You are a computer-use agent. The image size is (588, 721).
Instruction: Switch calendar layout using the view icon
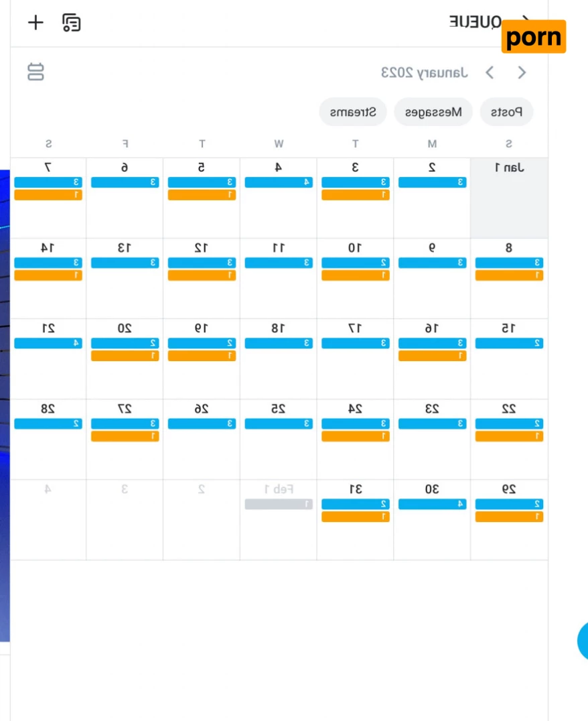click(35, 72)
